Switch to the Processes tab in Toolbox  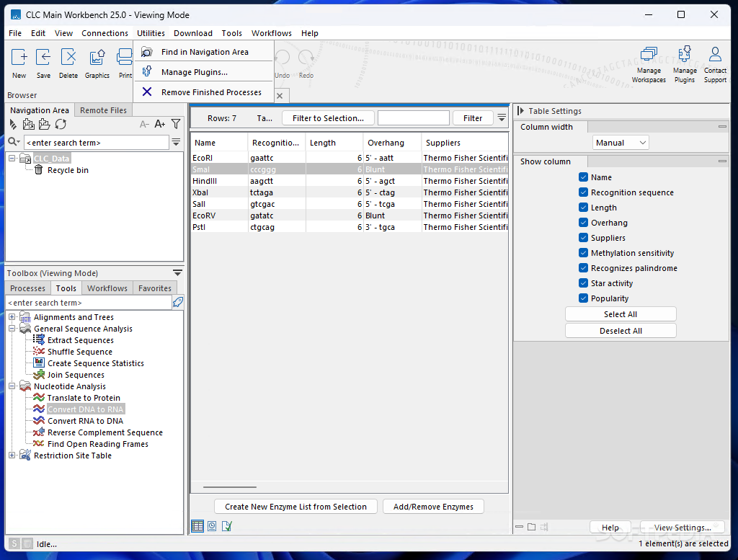(x=28, y=288)
